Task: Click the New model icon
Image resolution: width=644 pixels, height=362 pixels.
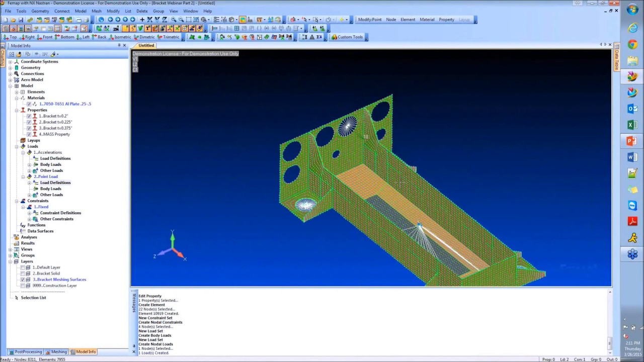Action: tap(6, 20)
